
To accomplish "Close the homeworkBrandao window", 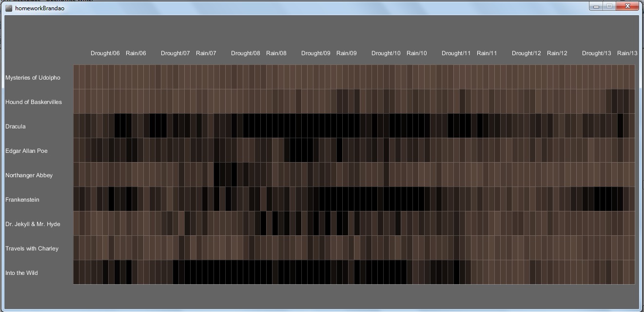I will tap(628, 6).
